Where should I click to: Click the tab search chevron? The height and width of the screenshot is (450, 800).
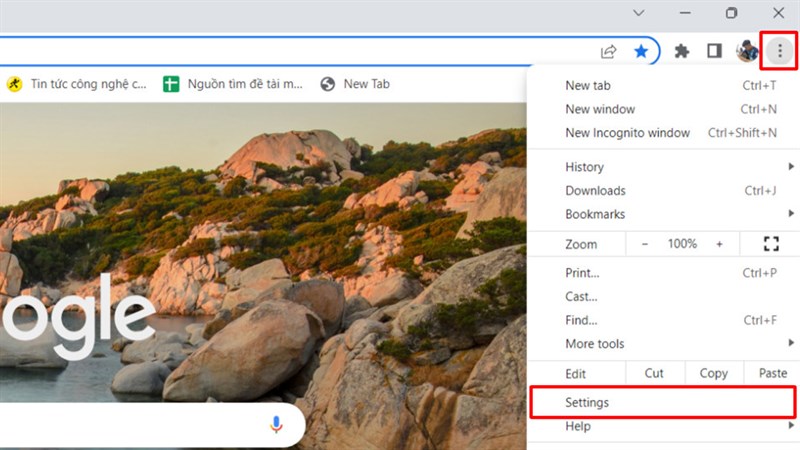[x=638, y=13]
